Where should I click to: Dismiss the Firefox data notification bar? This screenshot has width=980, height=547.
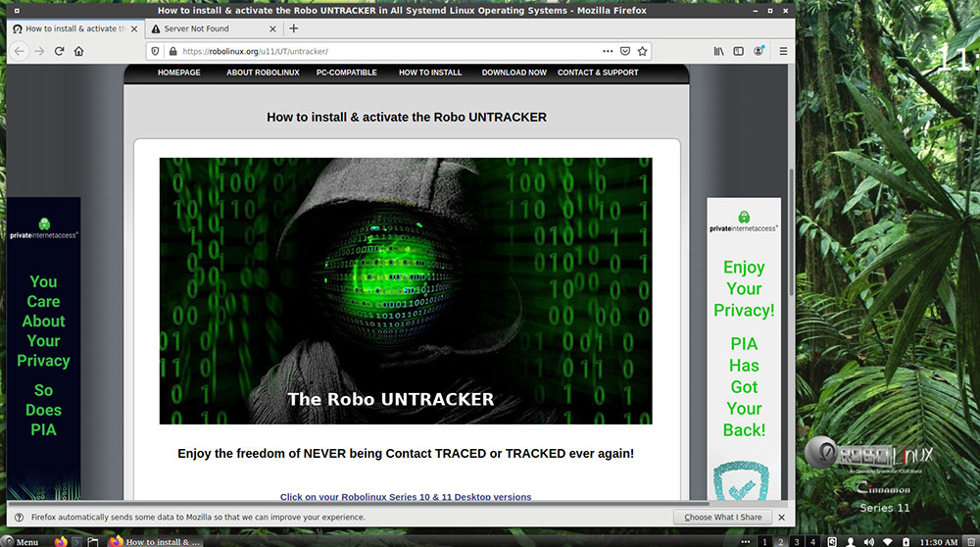[x=781, y=517]
